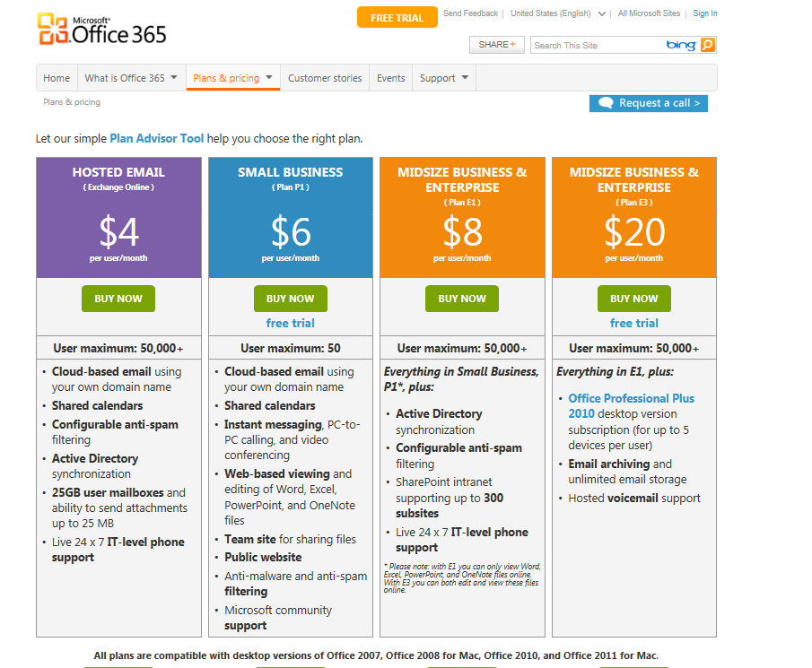
Task: Click the orange FREE TRIAL button
Action: pos(397,18)
